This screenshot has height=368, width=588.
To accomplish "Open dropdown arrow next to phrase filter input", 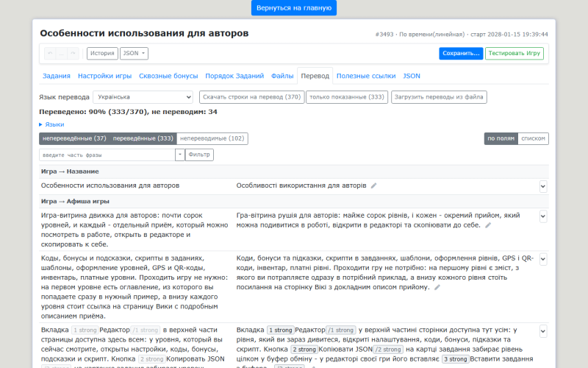I will point(180,155).
